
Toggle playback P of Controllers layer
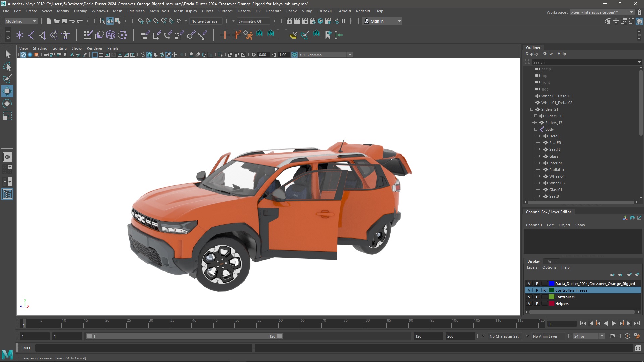click(537, 297)
